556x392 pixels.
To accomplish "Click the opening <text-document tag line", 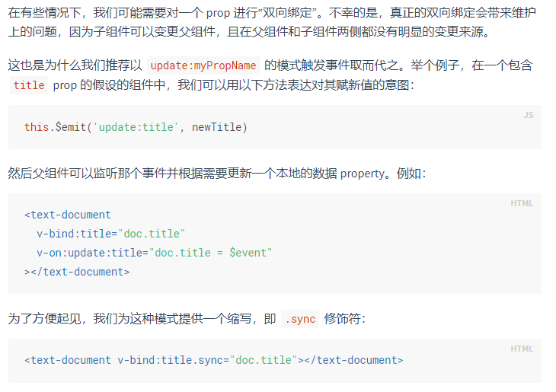I will 67,215.
